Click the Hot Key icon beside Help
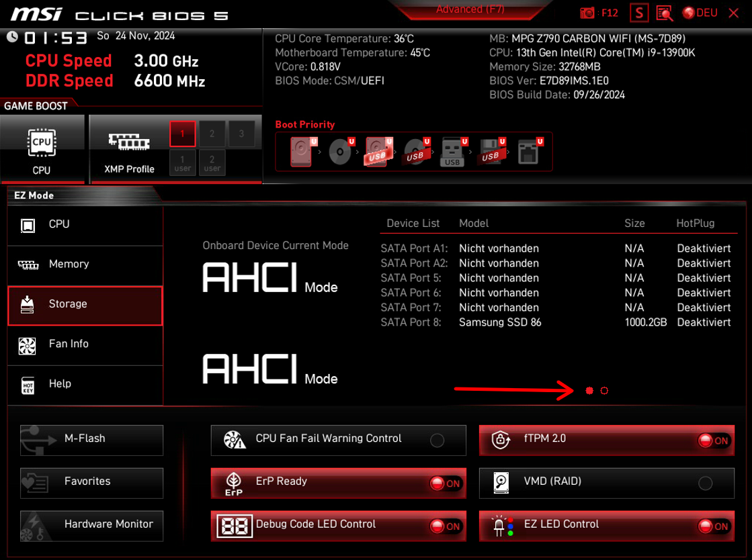The image size is (752, 560). click(28, 385)
